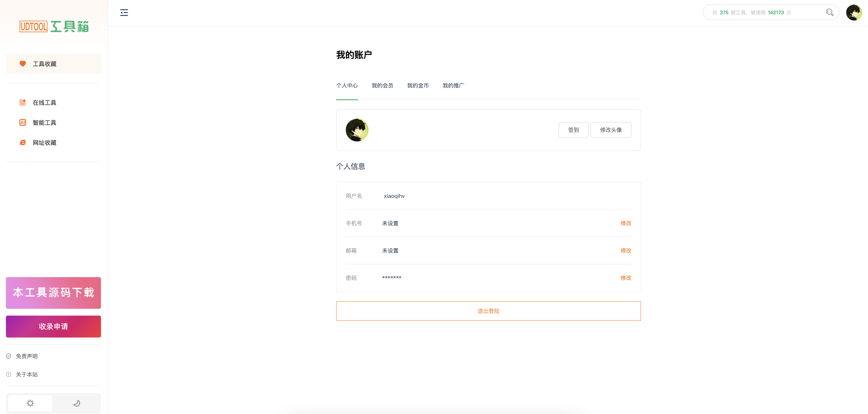
Task: Click 修改 for the 手机号 row
Action: 626,223
